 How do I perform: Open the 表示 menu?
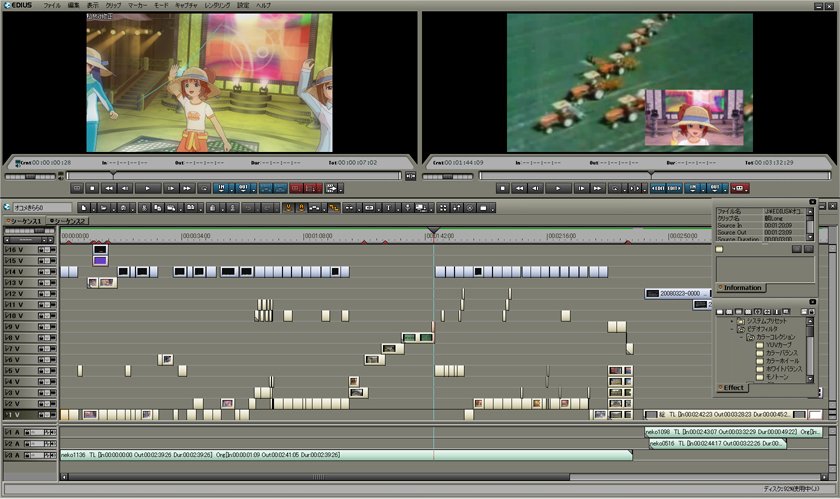point(93,5)
